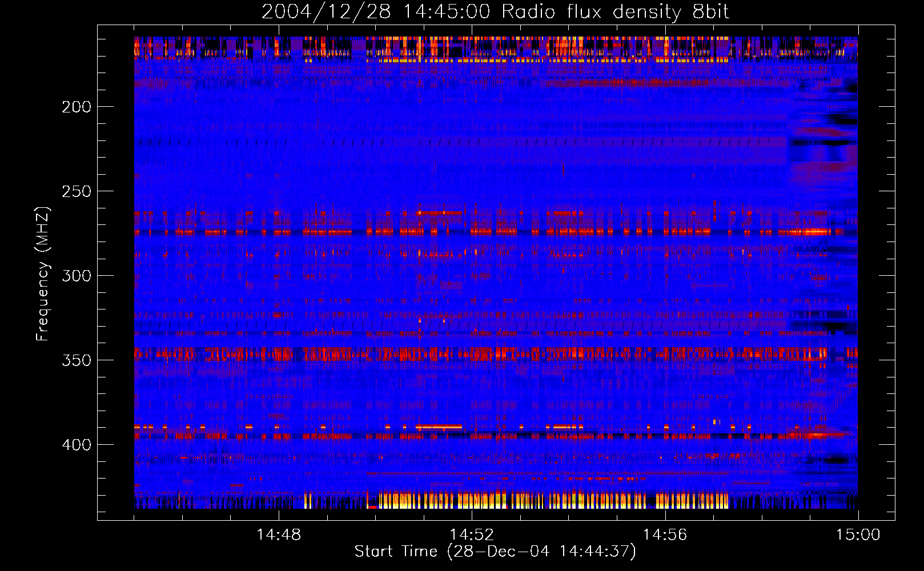Click the 300 frequency tick label
Viewport: 924px width, 571px height.
pyautogui.click(x=77, y=276)
